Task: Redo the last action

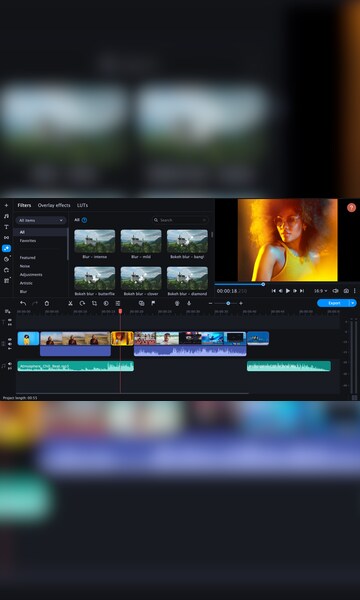Action: (x=35, y=303)
